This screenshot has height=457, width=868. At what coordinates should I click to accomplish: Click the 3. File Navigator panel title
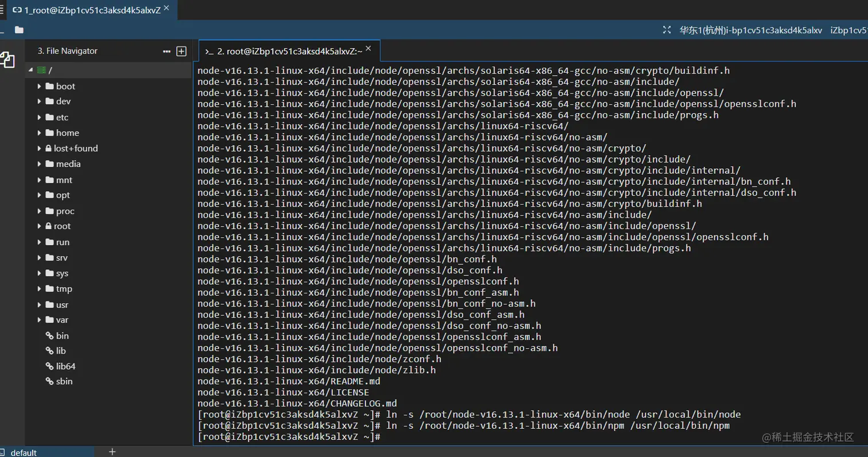(x=68, y=51)
